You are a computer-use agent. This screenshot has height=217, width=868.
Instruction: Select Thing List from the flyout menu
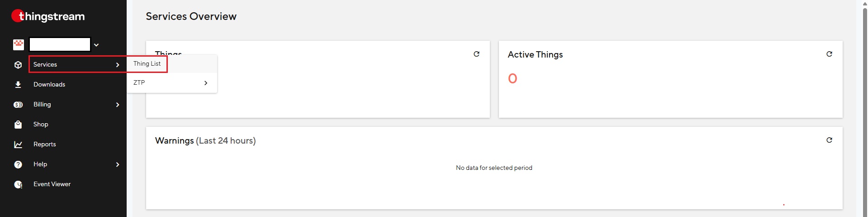pyautogui.click(x=147, y=64)
